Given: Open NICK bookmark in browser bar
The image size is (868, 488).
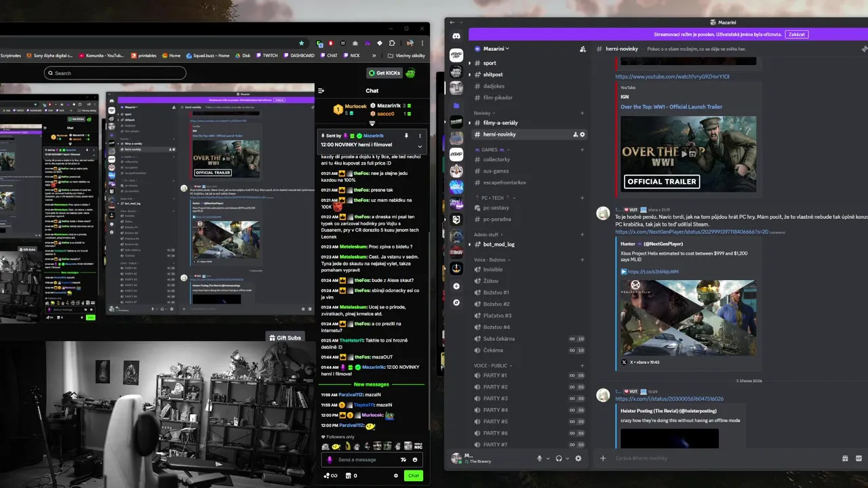Looking at the screenshot, I should (351, 56).
